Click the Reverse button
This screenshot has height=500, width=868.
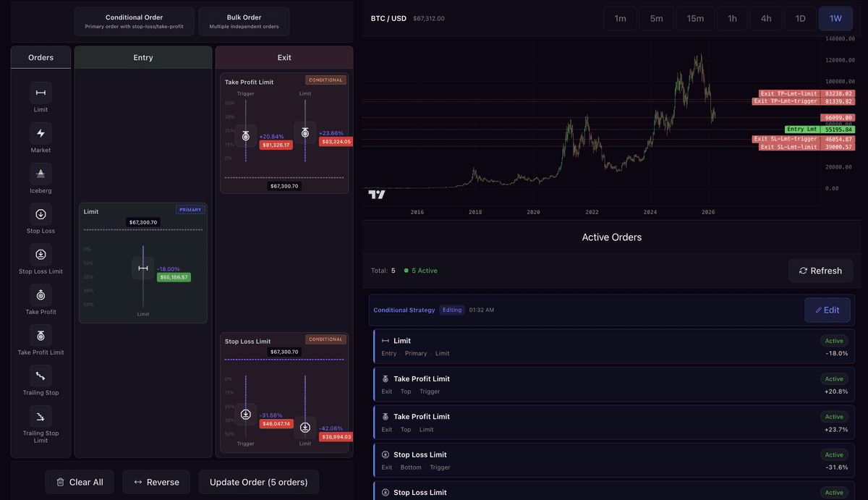click(156, 482)
